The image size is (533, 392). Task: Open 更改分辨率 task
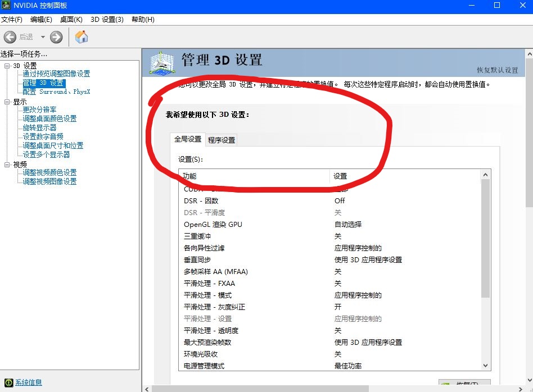(39, 110)
